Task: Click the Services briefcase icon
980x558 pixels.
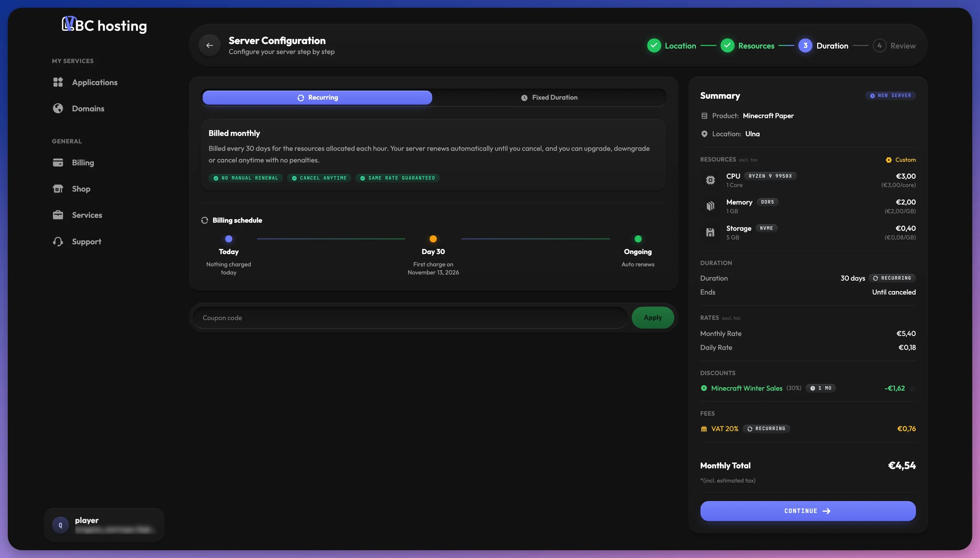Action: pos(58,215)
